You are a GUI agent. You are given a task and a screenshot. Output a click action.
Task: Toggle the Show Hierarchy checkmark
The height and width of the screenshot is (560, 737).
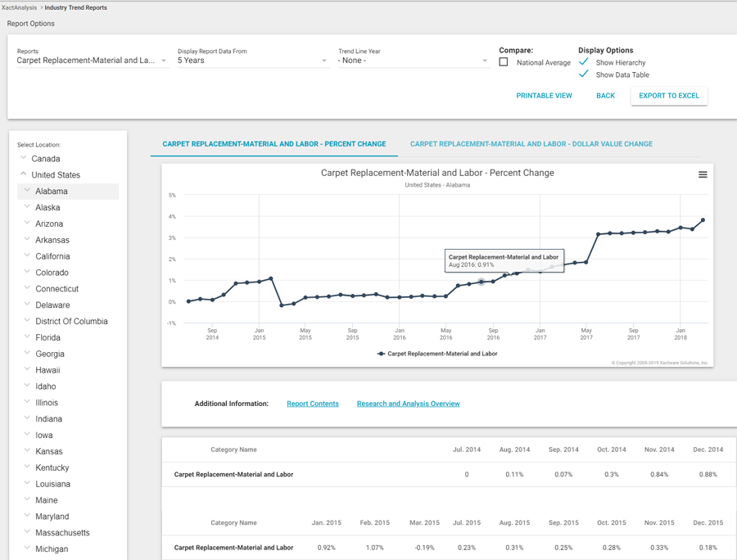584,62
